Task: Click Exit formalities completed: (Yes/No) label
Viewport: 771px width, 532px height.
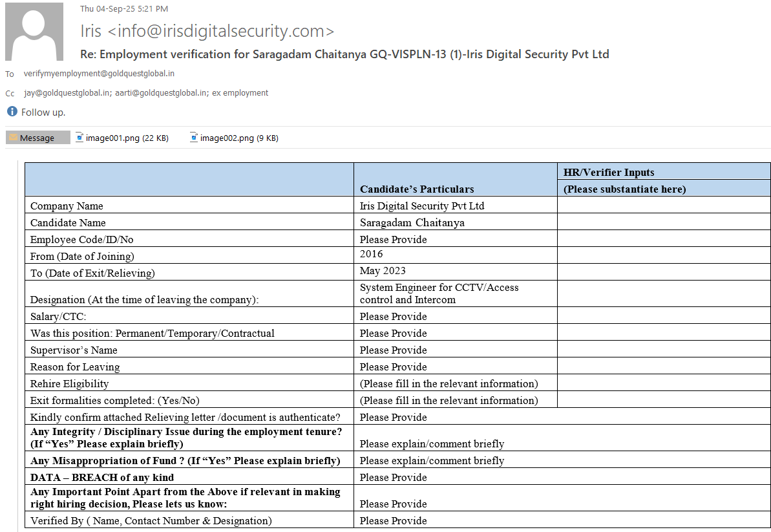Action: coord(114,400)
